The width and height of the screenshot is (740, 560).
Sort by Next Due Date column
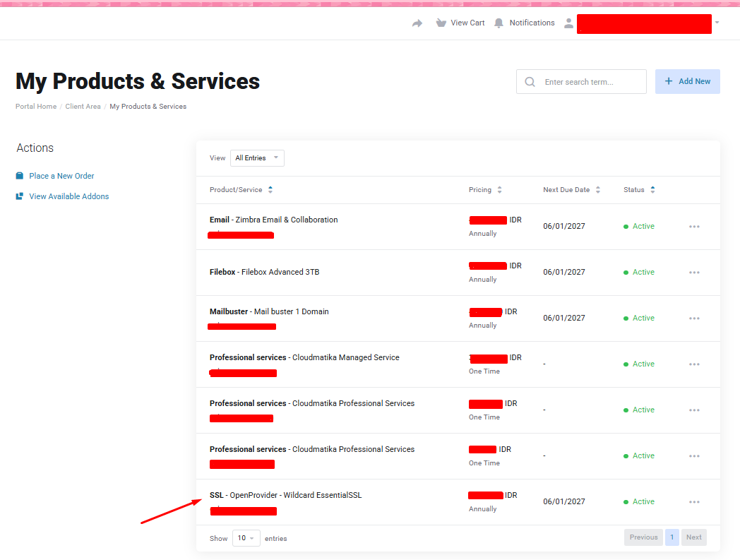571,190
